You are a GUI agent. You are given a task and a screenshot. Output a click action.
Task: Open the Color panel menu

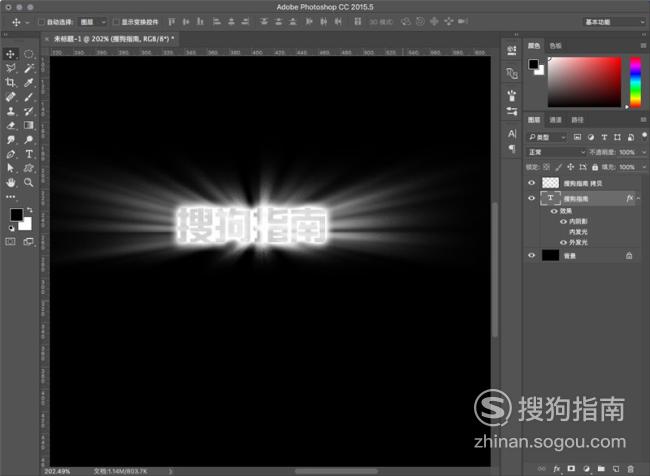tap(643, 46)
